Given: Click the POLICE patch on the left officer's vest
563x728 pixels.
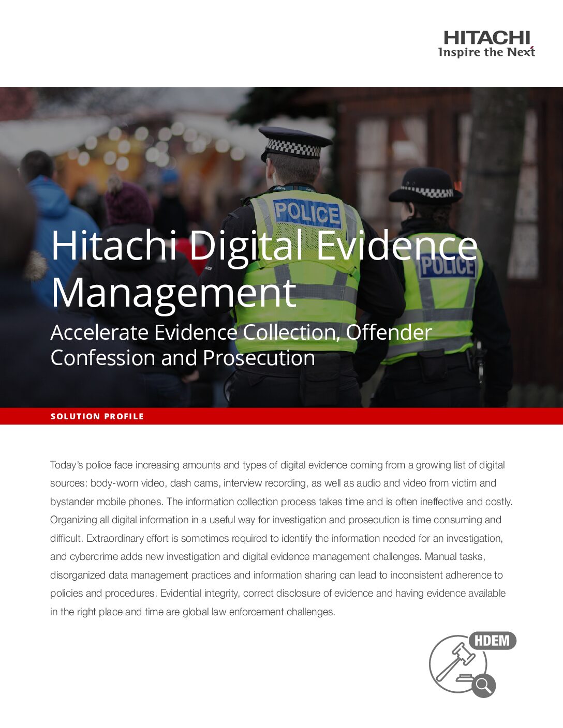Looking at the screenshot, I should click(307, 213).
